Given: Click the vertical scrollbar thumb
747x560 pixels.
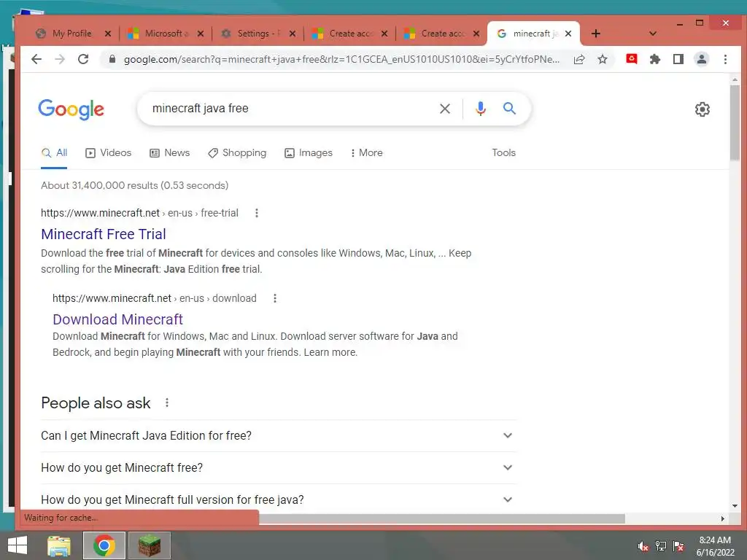Looking at the screenshot, I should coord(735,122).
